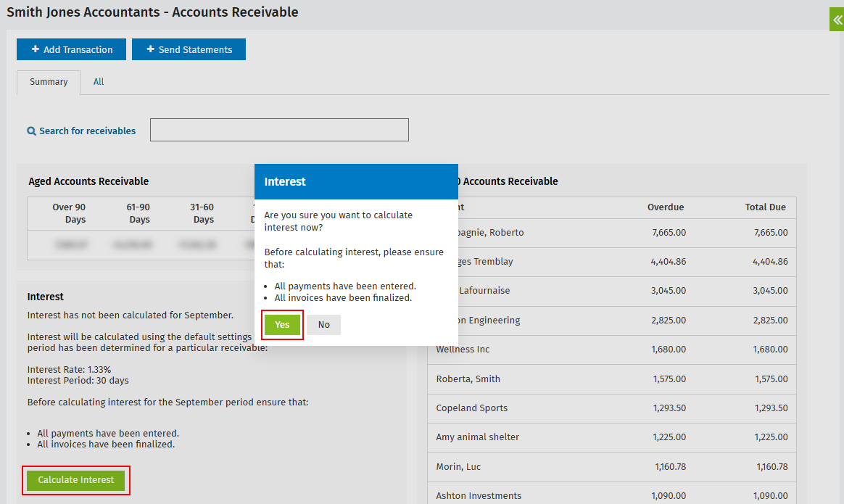The image size is (844, 504).
Task: Click the 1,160.78 overdue for Morin, Luc
Action: (x=670, y=467)
